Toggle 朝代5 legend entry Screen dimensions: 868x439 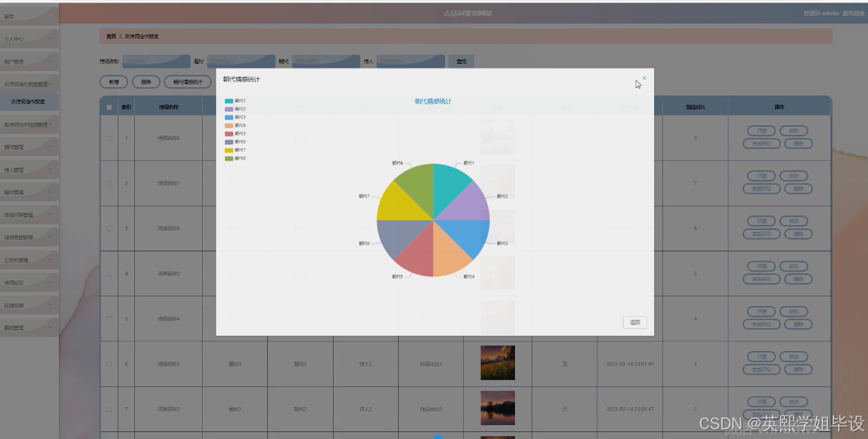coord(235,134)
